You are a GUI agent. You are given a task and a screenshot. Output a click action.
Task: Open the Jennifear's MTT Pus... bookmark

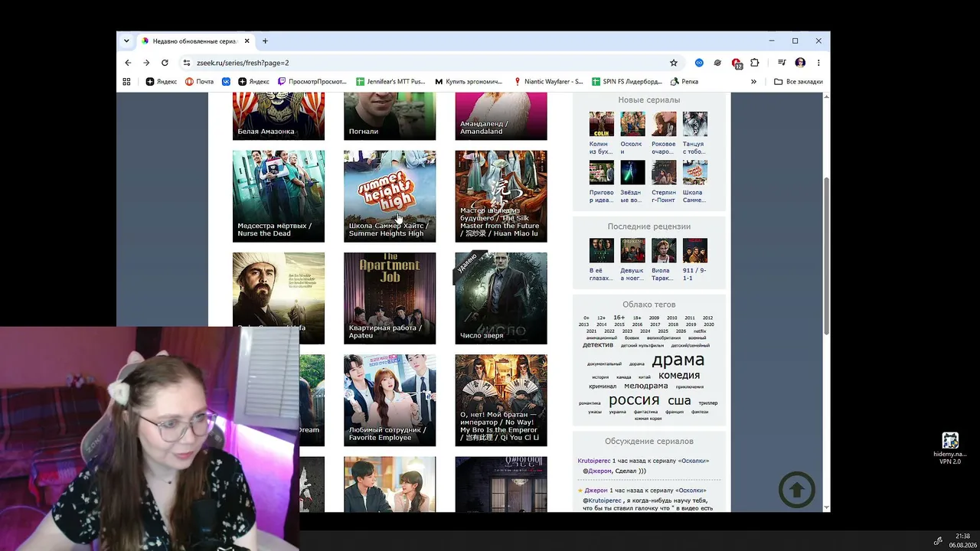[390, 81]
